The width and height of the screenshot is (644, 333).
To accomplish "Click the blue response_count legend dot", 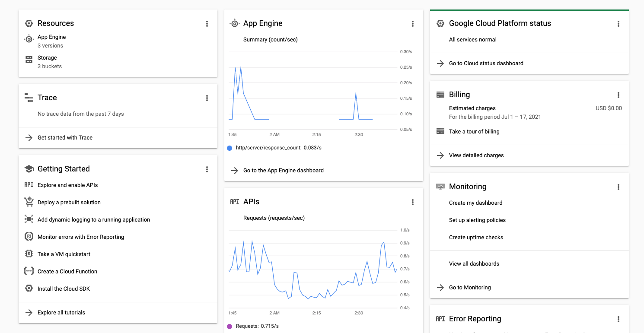I will (x=230, y=148).
